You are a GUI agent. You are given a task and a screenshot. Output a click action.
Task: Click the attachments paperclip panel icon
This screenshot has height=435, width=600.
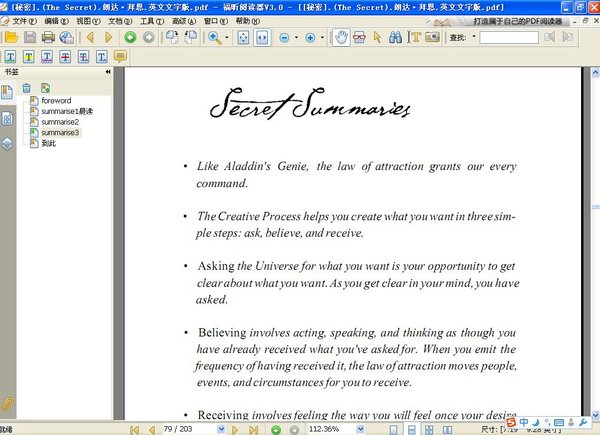(x=7, y=404)
